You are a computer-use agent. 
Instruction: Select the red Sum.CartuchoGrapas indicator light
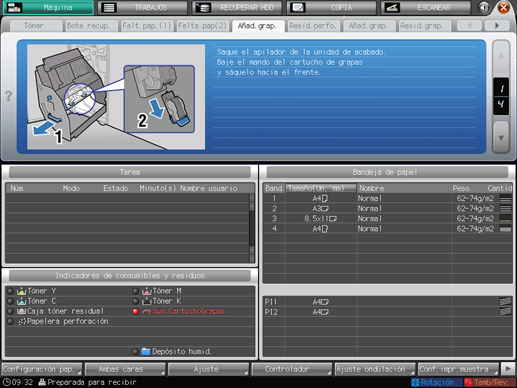tap(135, 312)
